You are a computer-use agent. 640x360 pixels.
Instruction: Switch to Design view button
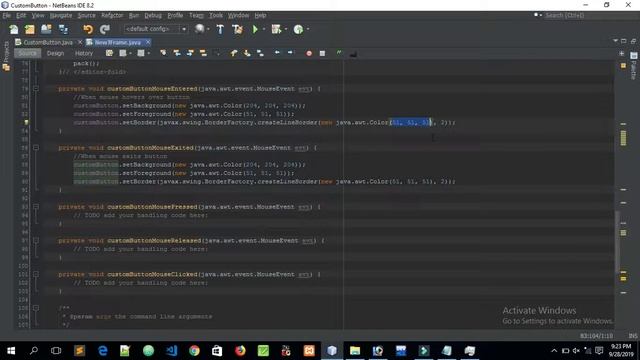point(55,53)
